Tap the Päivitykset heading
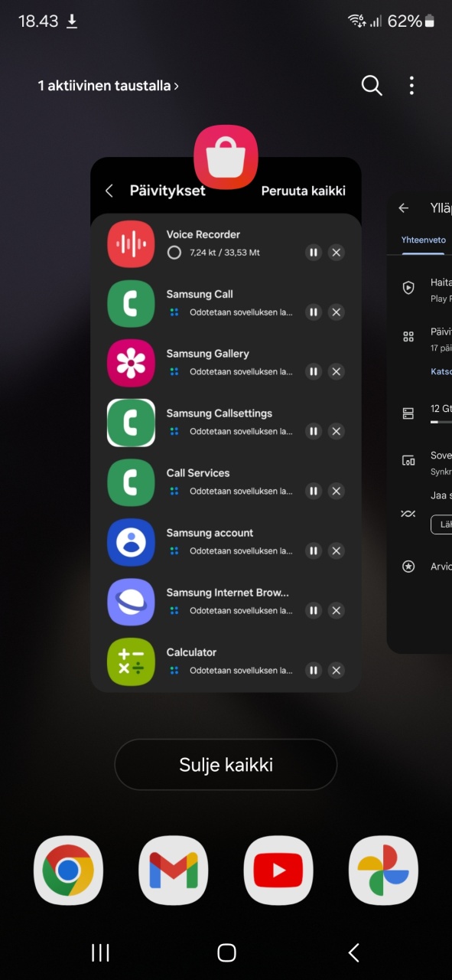Image resolution: width=452 pixels, height=980 pixels. coord(167,191)
